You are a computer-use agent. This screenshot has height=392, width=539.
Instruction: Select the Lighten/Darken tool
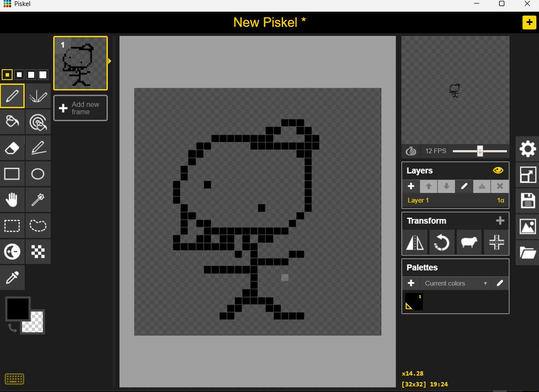point(12,252)
